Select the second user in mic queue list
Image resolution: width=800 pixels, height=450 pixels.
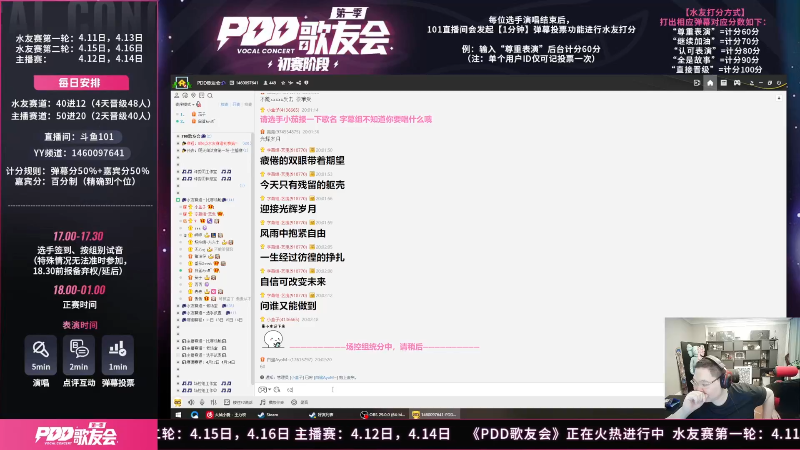click(198, 121)
